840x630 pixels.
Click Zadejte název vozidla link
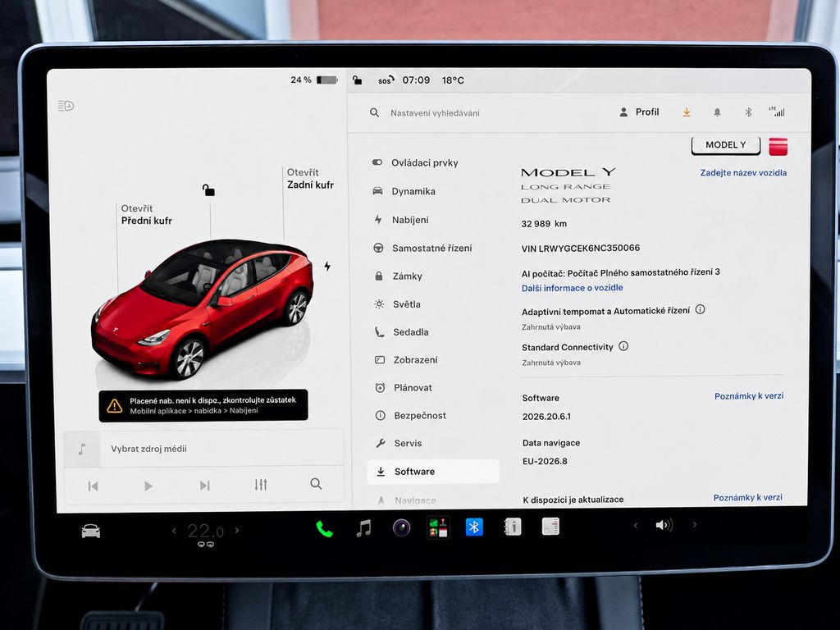coord(743,172)
